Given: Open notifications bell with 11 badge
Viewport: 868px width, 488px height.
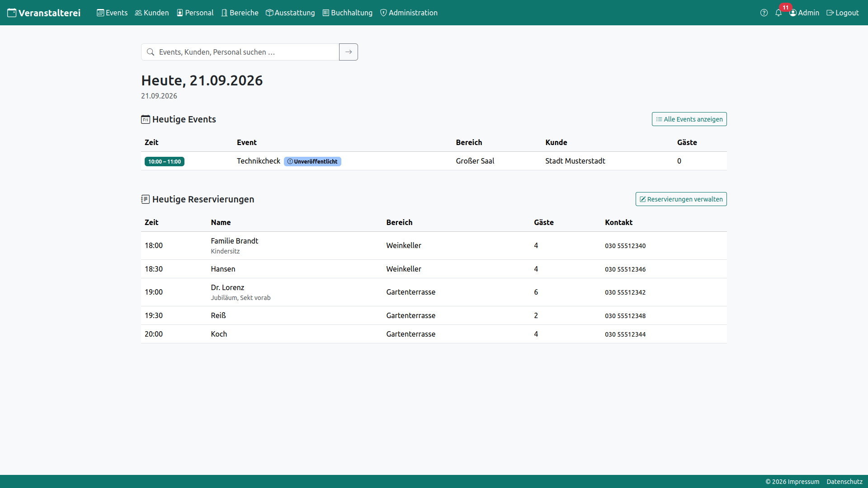Looking at the screenshot, I should [779, 13].
